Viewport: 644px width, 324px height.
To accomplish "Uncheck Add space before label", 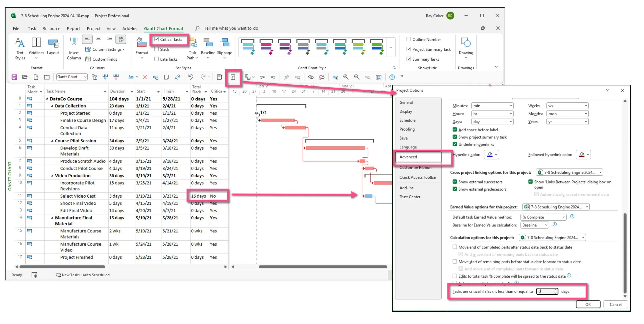I will tap(455, 129).
